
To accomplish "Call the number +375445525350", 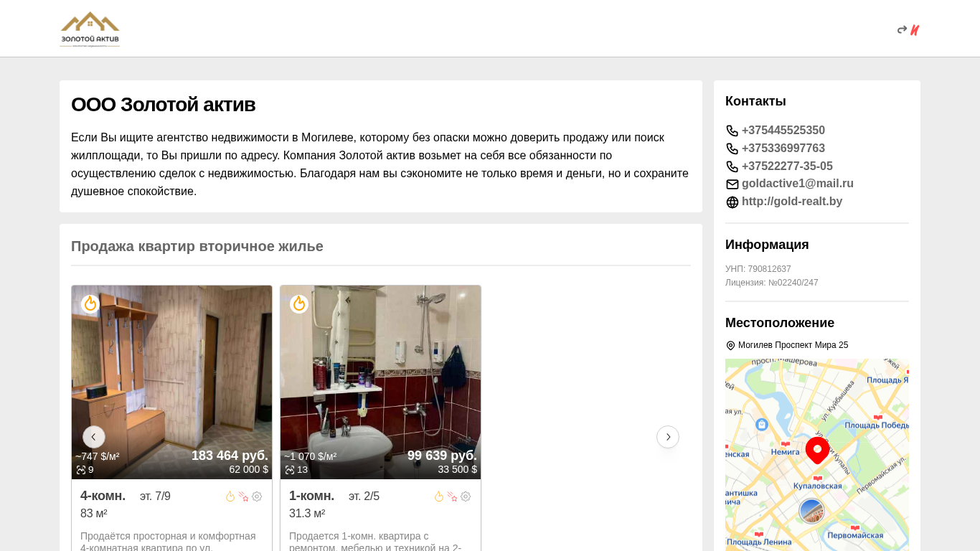I will (783, 131).
